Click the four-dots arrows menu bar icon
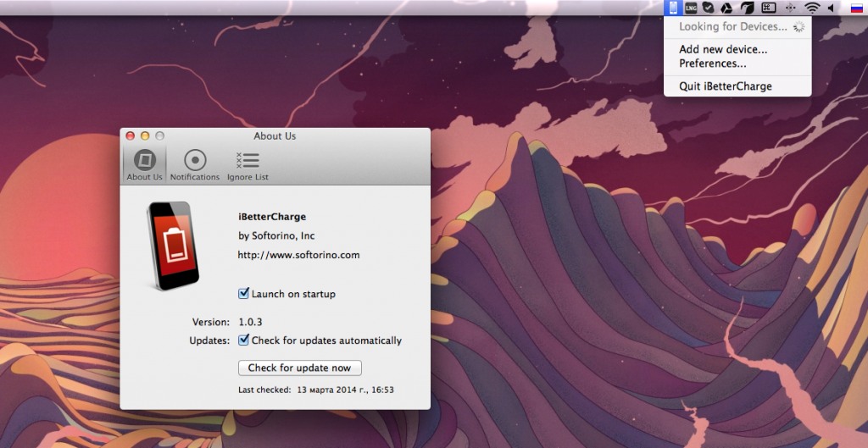The height and width of the screenshot is (448, 868). pyautogui.click(x=791, y=8)
